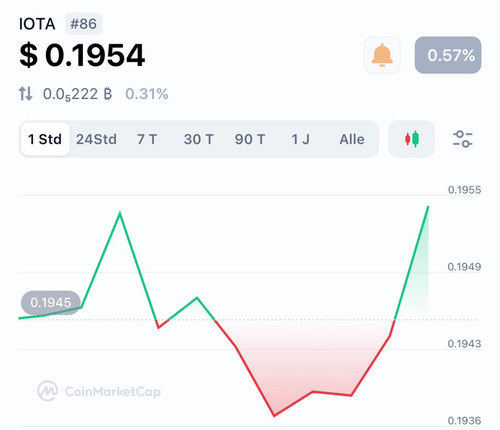Select the 7 T time range
Viewport: 500px width, 430px height.
[147, 139]
